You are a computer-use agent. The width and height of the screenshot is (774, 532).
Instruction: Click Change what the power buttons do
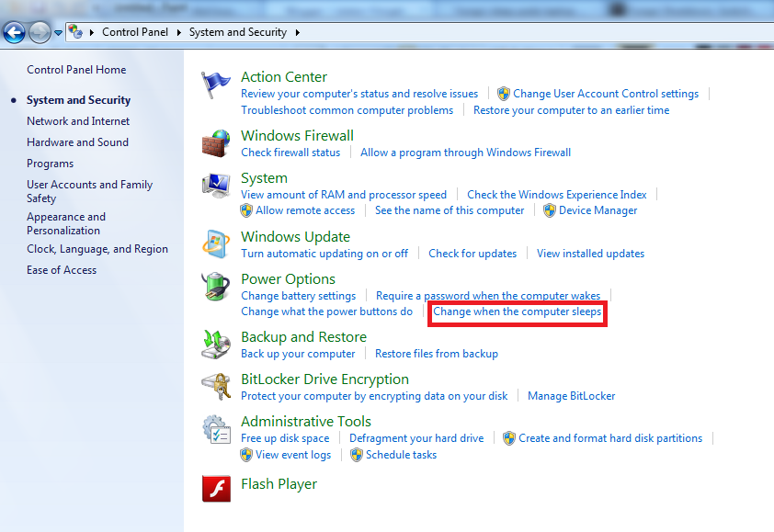(x=326, y=311)
